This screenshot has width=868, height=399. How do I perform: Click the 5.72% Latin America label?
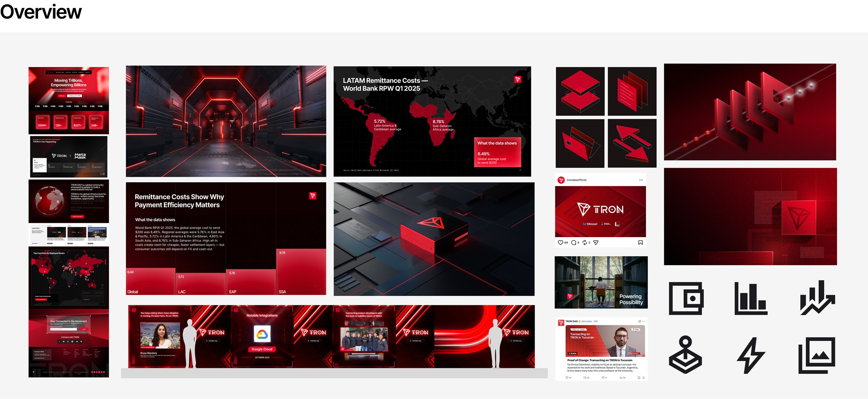(387, 125)
